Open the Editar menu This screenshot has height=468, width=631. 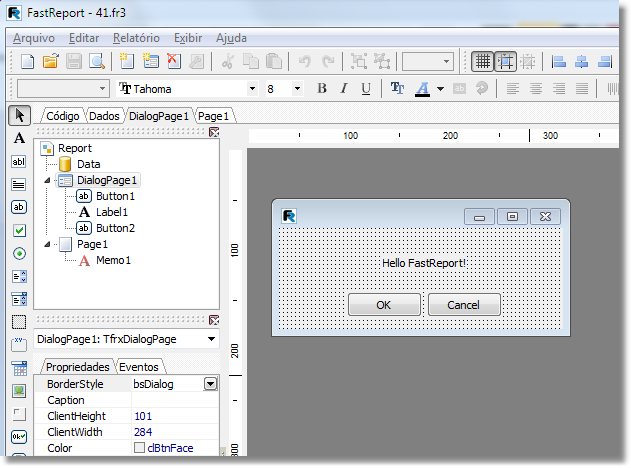coord(84,38)
